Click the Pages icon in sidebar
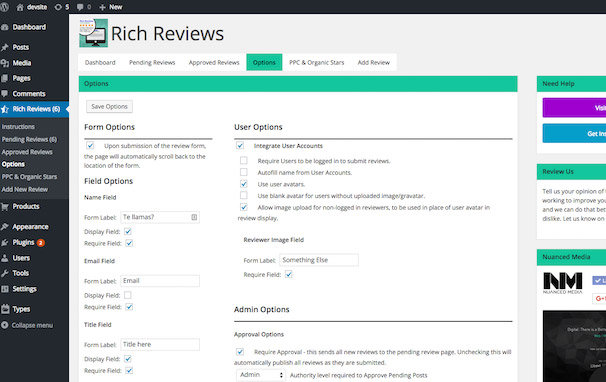Viewport: 606px width, 382px height. tap(5, 78)
